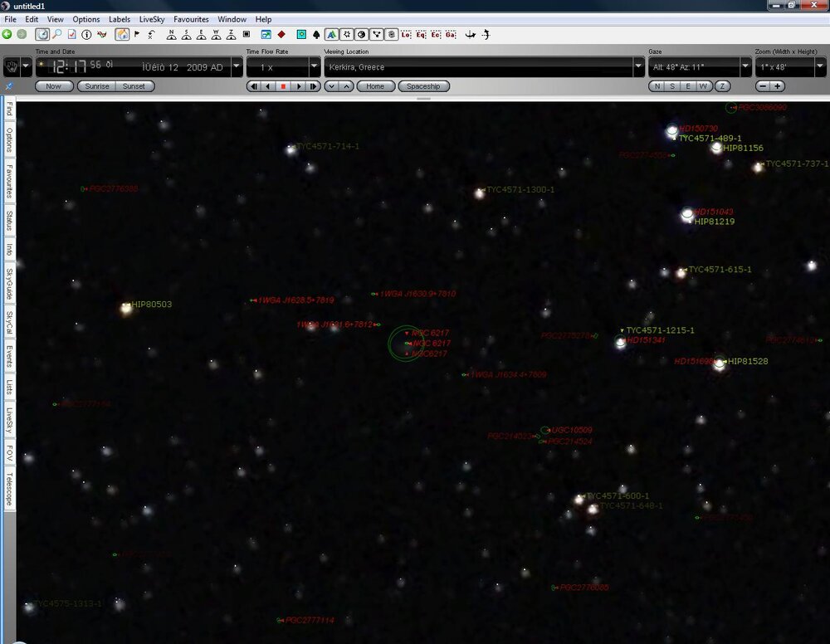This screenshot has width=830, height=644.
Task: Click the Spaceship button
Action: tap(423, 86)
